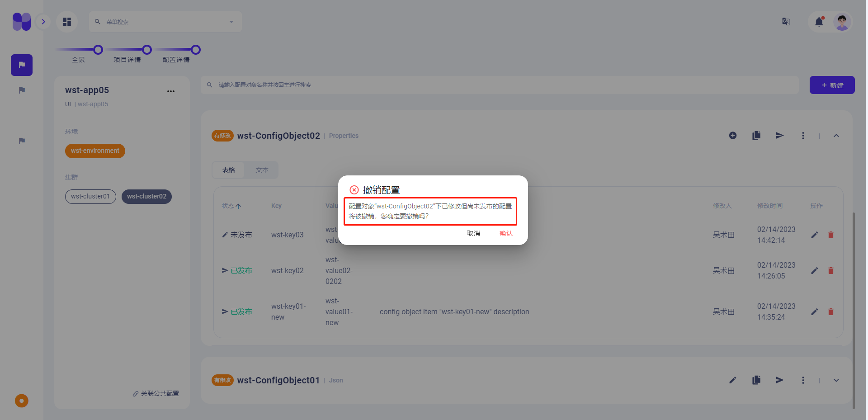Screen dimensions: 868x420
Task: Click the wst-key01-new description text
Action: 454,312
